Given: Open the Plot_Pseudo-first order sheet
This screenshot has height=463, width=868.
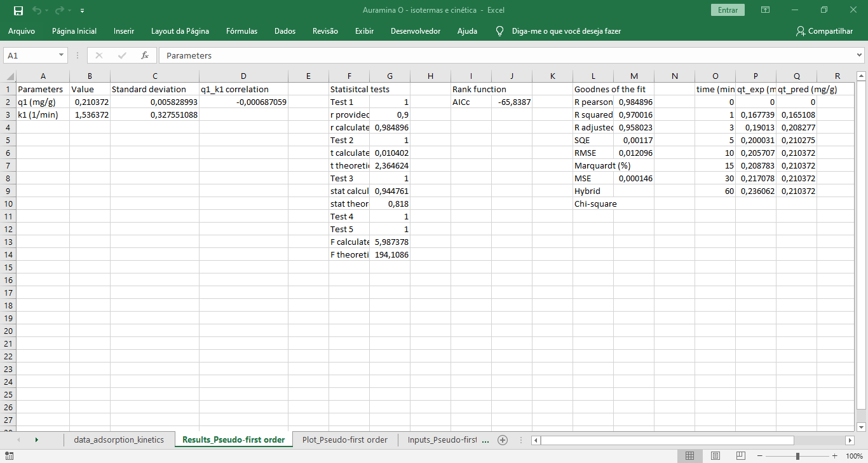Looking at the screenshot, I should tap(345, 439).
